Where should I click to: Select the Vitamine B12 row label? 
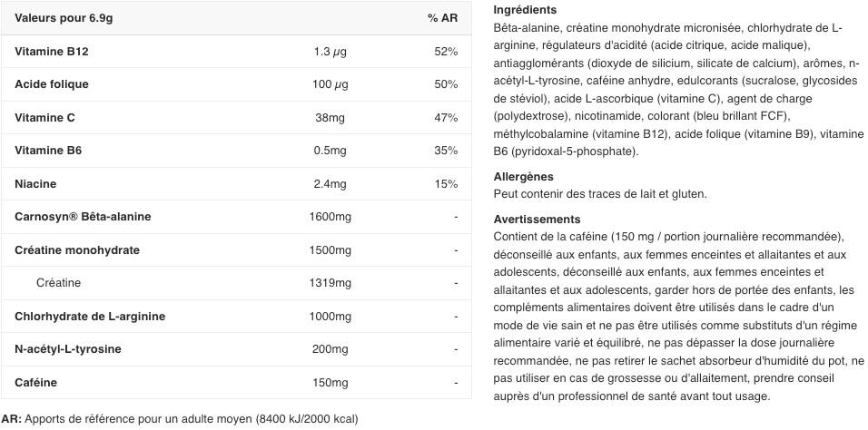[51, 52]
